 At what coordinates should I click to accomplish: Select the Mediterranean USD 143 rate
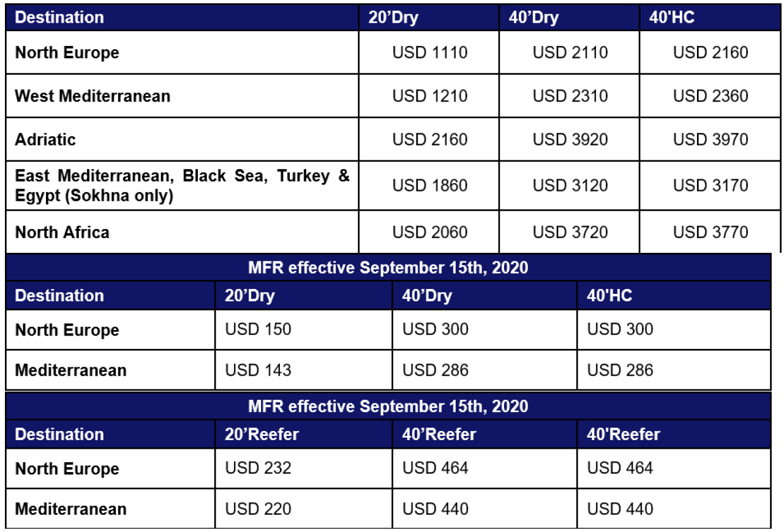click(x=304, y=370)
